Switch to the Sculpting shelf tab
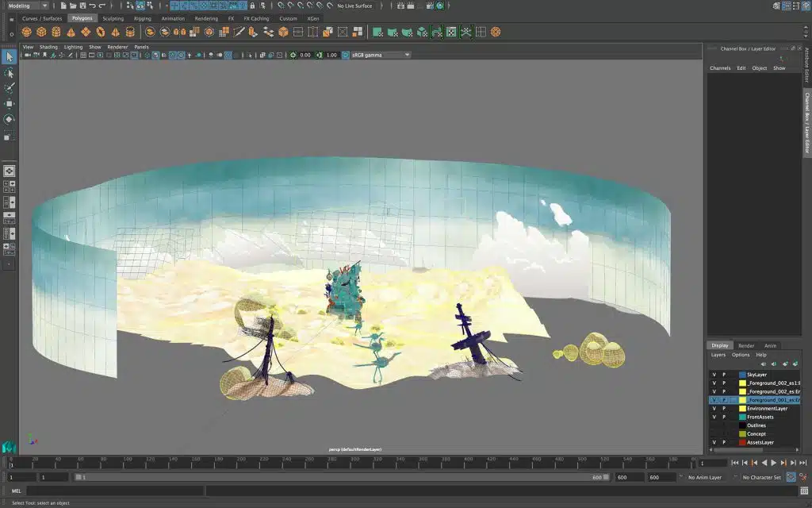Screen dimensions: 812x508 (x=113, y=18)
